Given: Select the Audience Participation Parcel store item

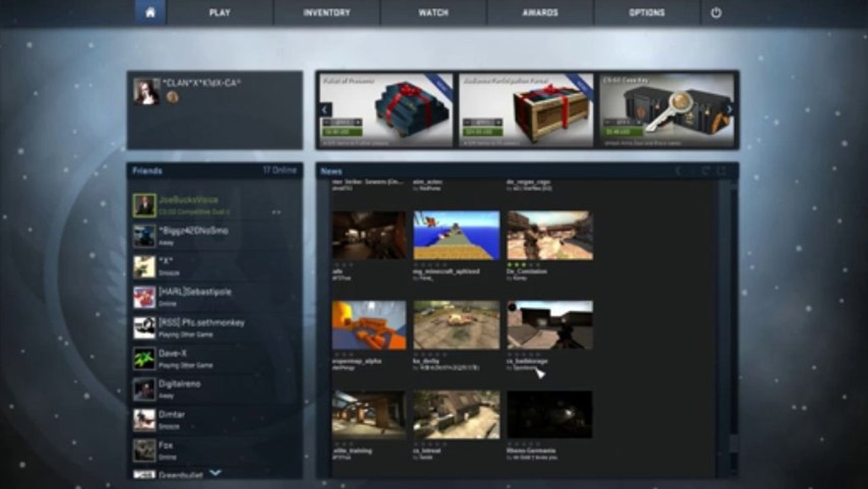Looking at the screenshot, I should point(525,110).
